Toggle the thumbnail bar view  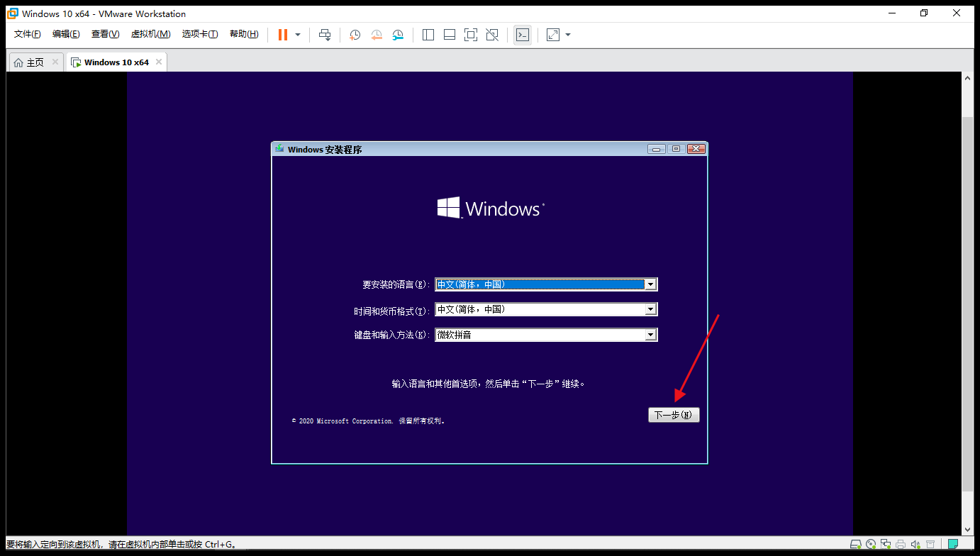click(450, 35)
